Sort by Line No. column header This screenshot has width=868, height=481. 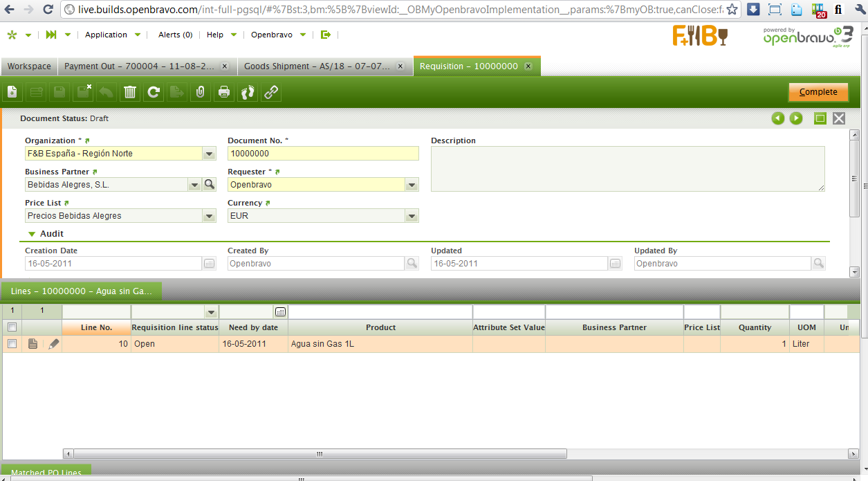point(96,327)
